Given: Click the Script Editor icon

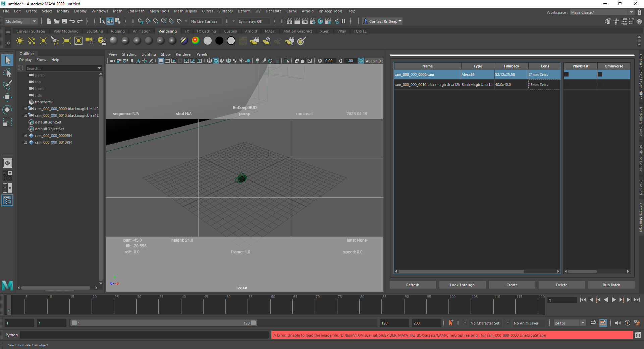Looking at the screenshot, I should tap(638, 335).
